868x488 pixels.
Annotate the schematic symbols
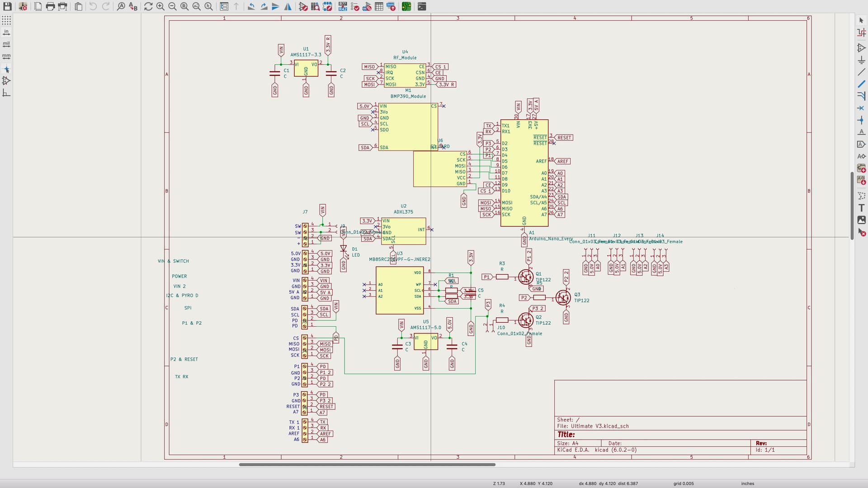(343, 7)
